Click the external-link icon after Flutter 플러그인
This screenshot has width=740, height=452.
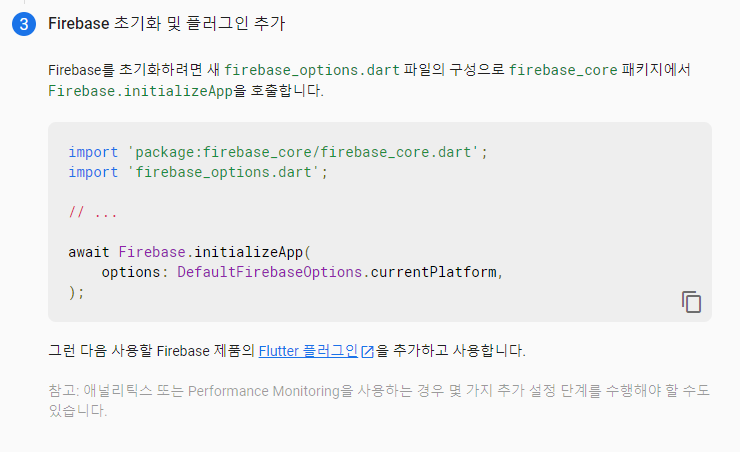367,352
